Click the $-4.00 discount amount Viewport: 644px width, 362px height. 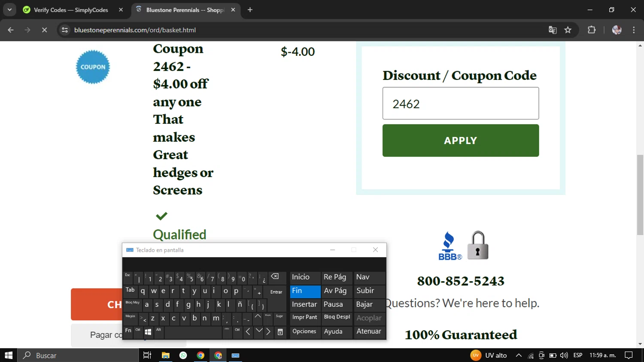point(298,52)
